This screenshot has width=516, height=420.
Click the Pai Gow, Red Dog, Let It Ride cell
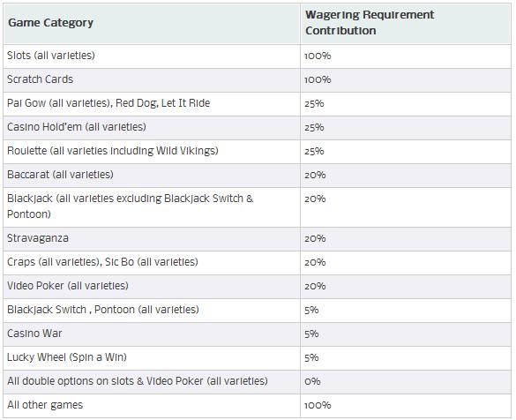coord(152,104)
